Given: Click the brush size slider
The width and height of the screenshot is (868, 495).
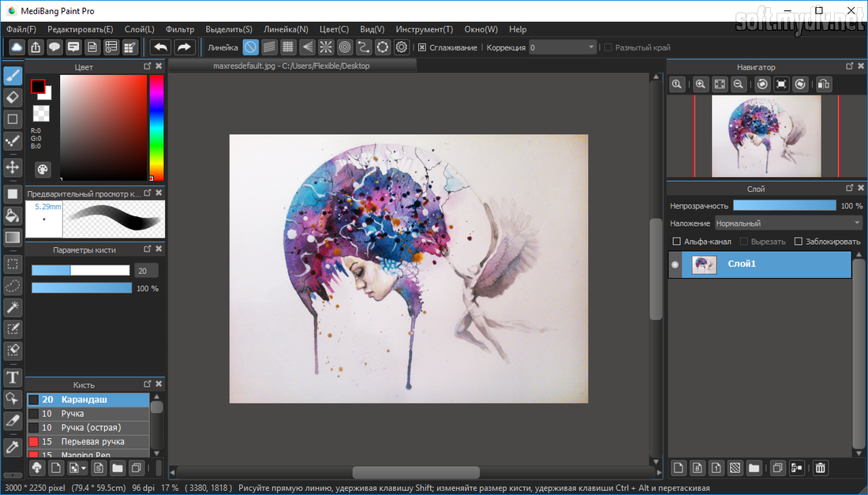Looking at the screenshot, I should [x=80, y=270].
